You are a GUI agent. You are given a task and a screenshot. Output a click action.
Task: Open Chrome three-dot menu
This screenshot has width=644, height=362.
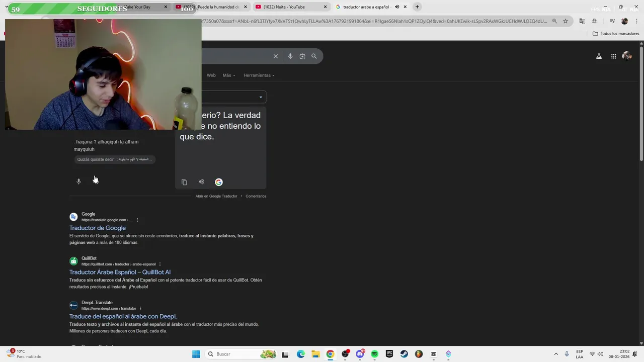[x=635, y=21]
